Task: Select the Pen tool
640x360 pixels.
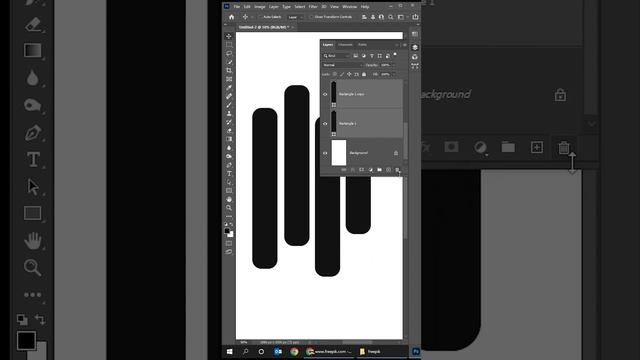Action: [x=229, y=165]
